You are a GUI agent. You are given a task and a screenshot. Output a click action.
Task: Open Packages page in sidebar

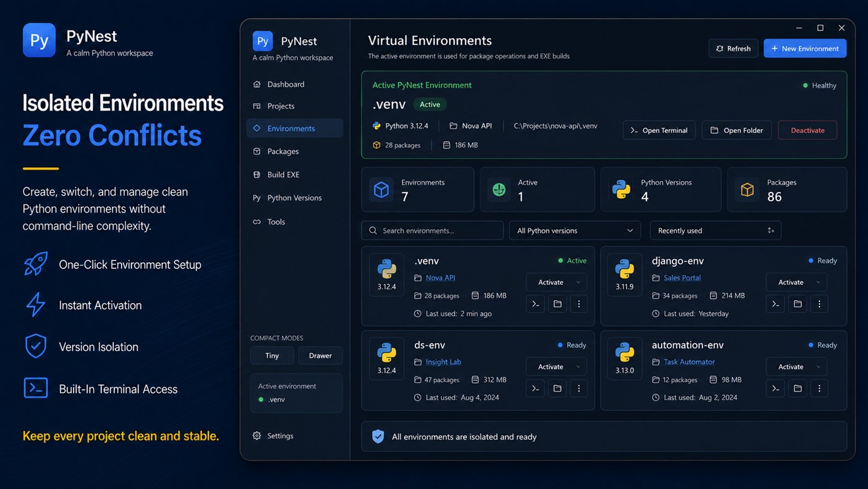294,152
